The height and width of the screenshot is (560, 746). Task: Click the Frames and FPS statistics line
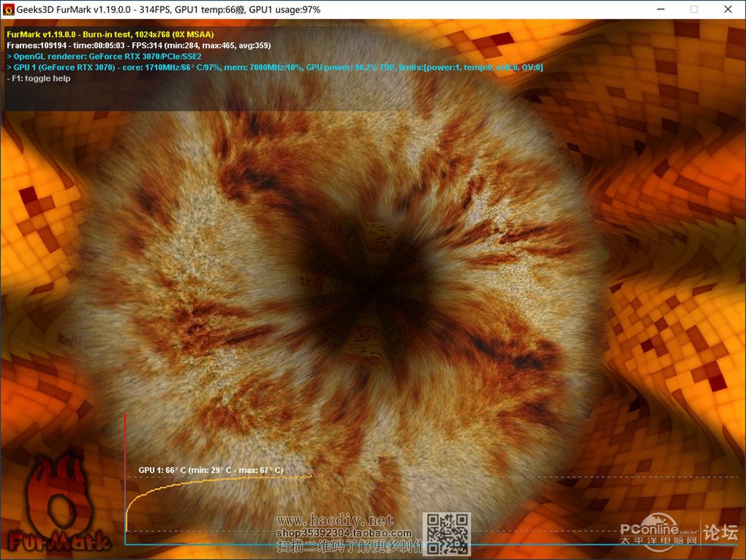click(139, 45)
